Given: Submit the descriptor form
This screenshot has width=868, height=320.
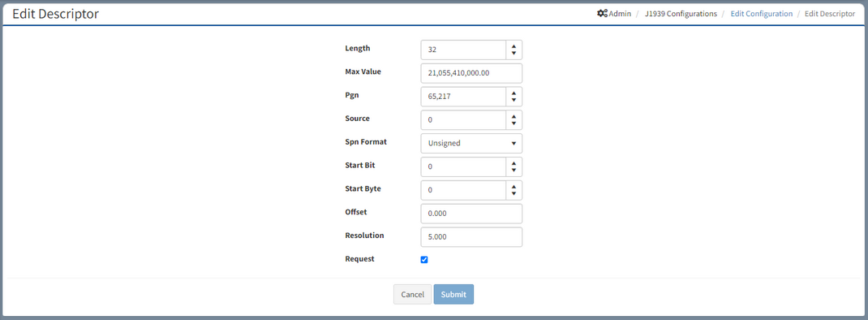Looking at the screenshot, I should tap(454, 295).
